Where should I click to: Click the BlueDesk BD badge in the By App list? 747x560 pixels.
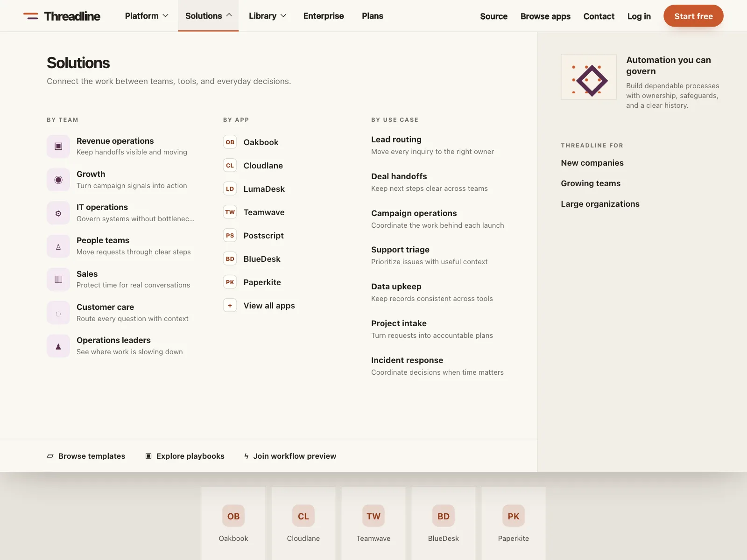click(230, 259)
